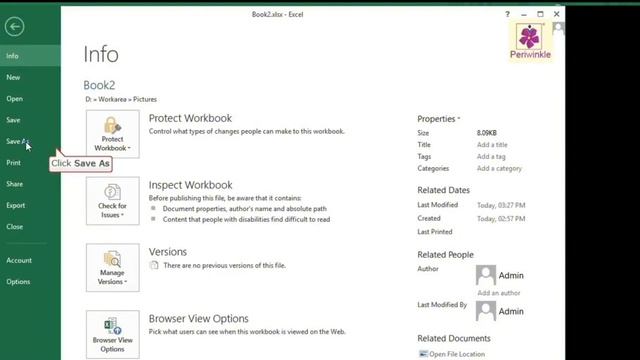Close the Excel window
The image size is (640, 360).
tap(557, 14)
